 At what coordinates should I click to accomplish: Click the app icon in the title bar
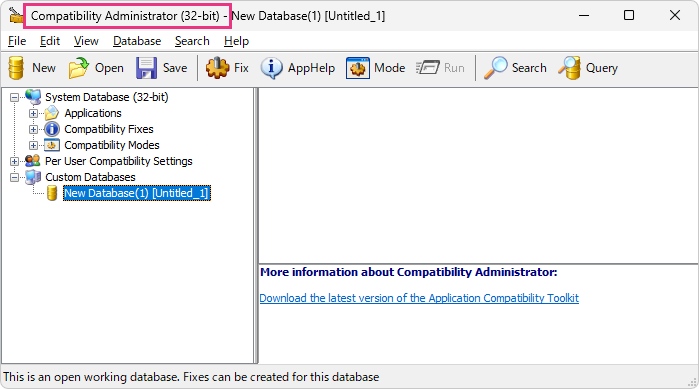pyautogui.click(x=16, y=16)
